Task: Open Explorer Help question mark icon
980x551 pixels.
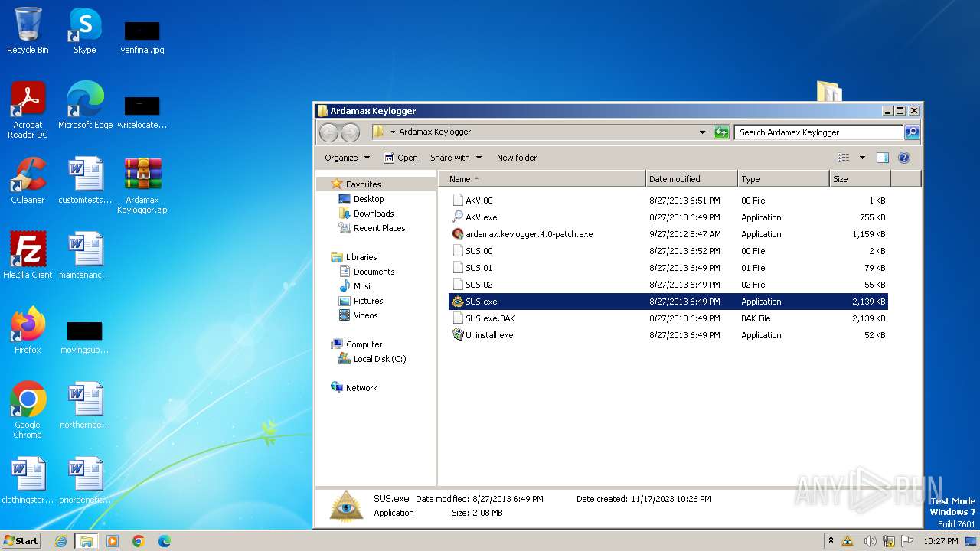Action: (903, 158)
